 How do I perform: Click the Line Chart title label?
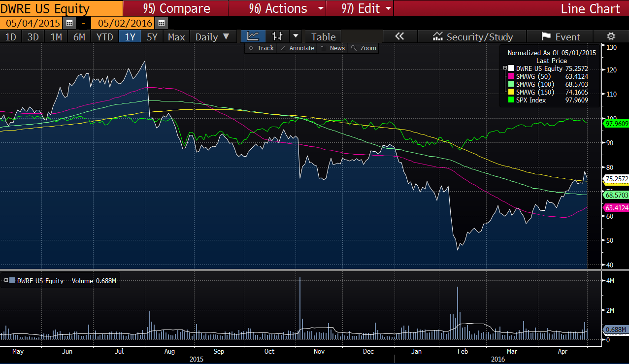[x=591, y=8]
